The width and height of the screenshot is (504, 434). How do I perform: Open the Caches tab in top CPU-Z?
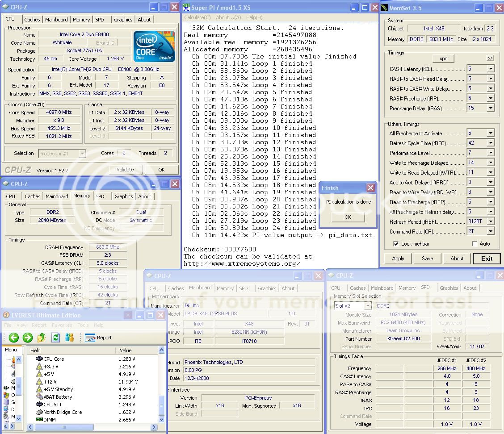(x=32, y=20)
